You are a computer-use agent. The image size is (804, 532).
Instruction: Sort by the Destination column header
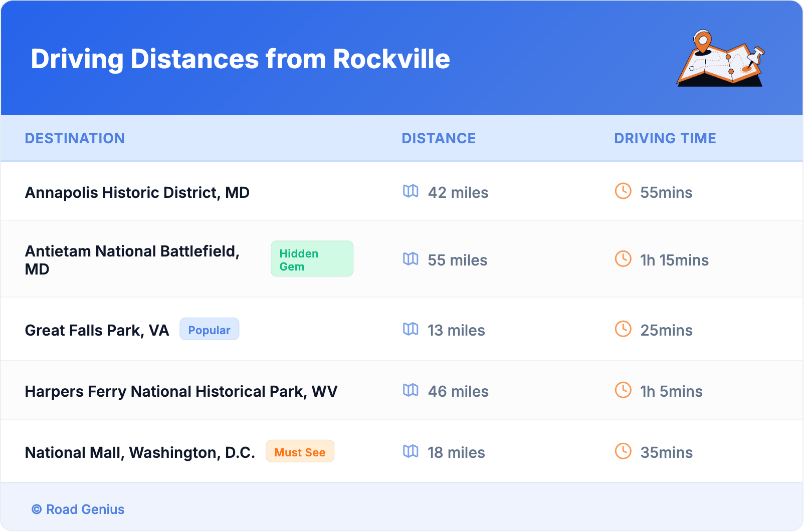(75, 138)
